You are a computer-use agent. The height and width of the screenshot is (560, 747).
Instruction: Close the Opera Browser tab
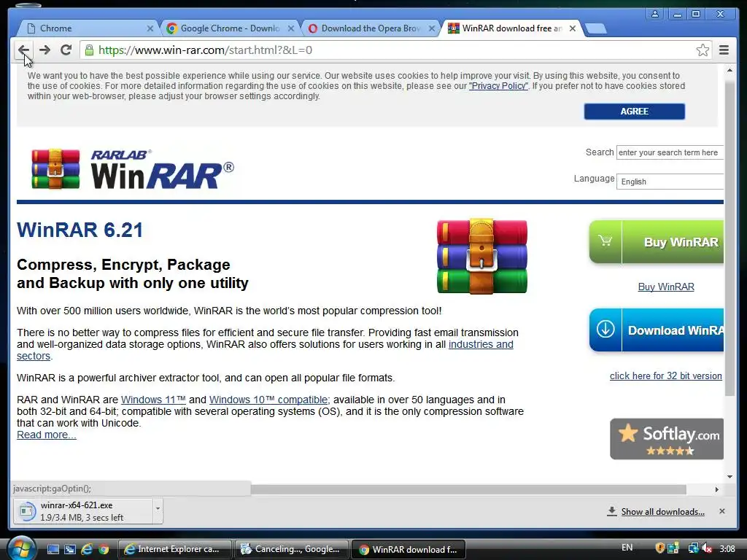coord(432,28)
